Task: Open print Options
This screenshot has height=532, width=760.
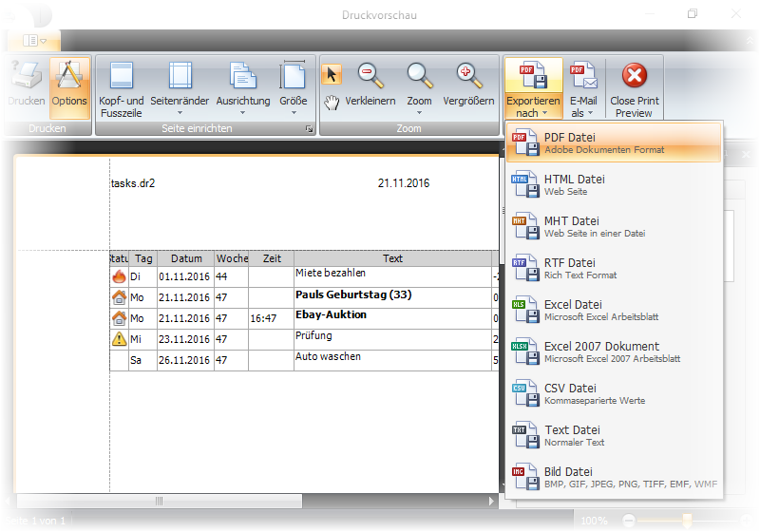Action: tap(69, 87)
